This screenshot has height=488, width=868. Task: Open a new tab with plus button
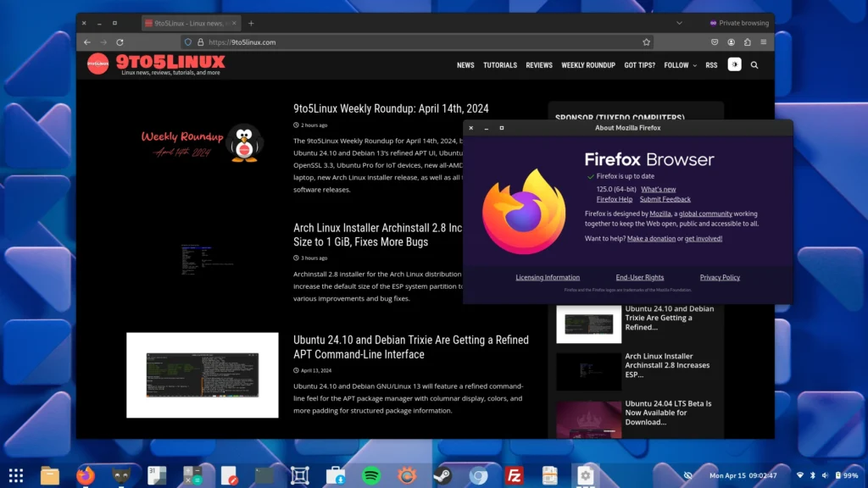[x=251, y=23]
